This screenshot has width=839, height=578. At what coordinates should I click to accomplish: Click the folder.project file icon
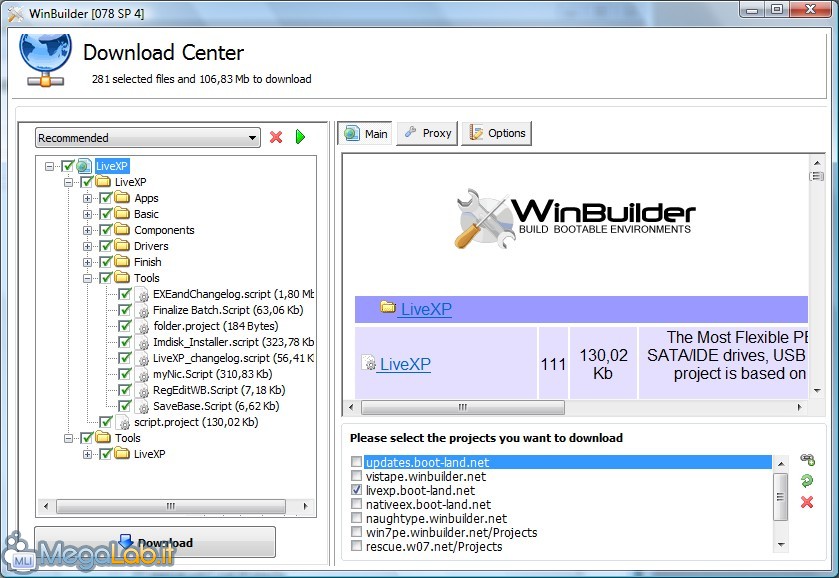click(x=142, y=326)
